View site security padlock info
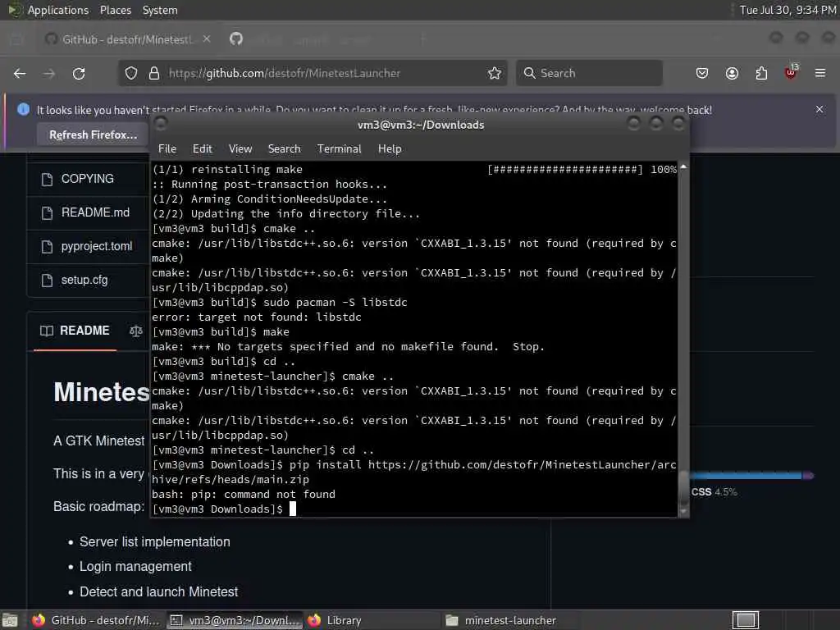The width and height of the screenshot is (840, 630). coord(154,73)
